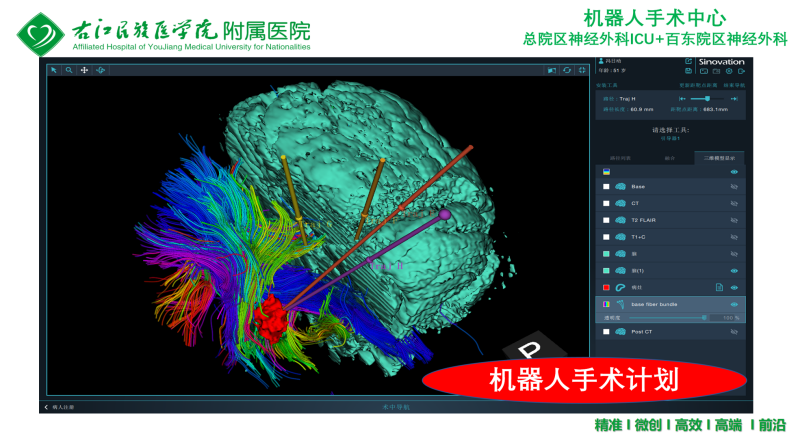Open settings gear under Sinovation logo

tap(729, 71)
